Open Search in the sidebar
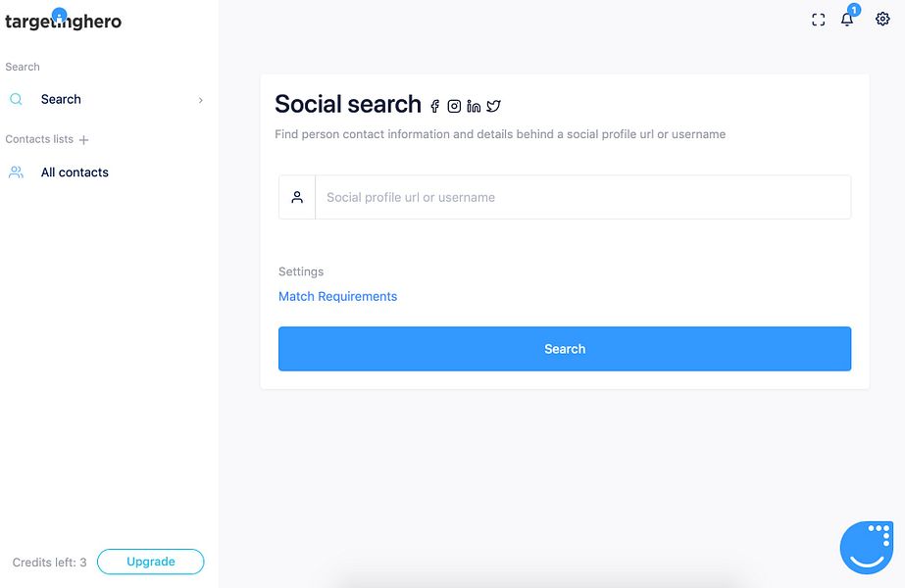 [x=61, y=99]
